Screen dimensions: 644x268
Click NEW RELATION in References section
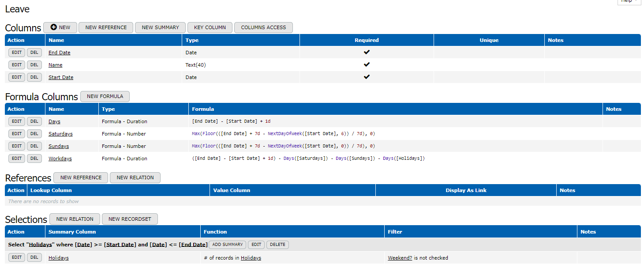pyautogui.click(x=135, y=177)
